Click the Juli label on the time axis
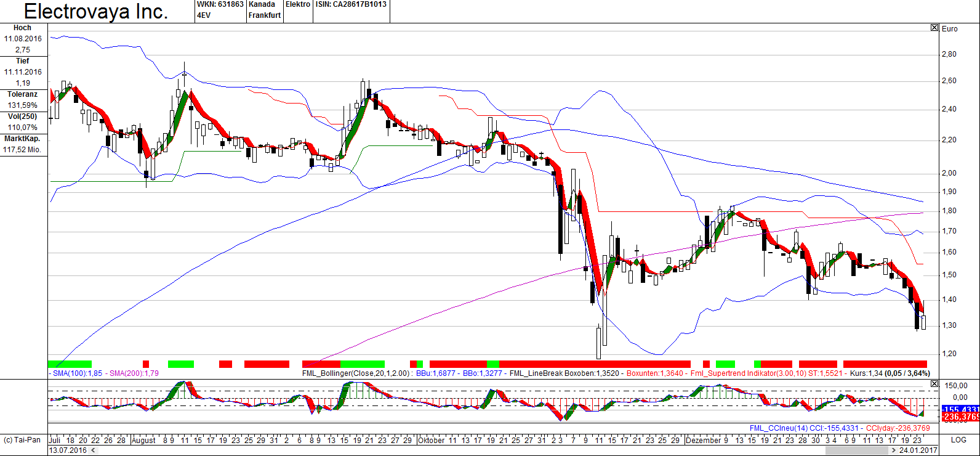This screenshot has width=980, height=456. 54,440
